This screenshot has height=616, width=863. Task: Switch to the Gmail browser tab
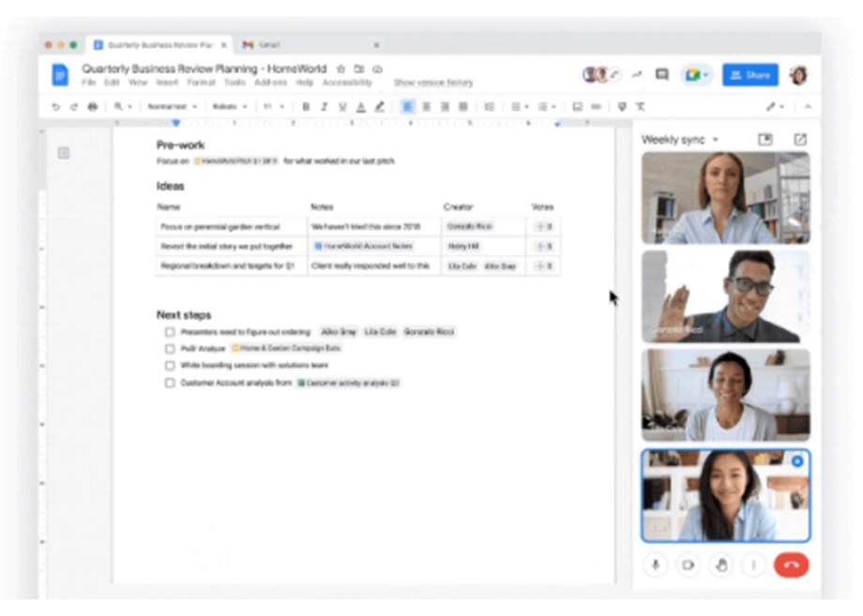[272, 43]
